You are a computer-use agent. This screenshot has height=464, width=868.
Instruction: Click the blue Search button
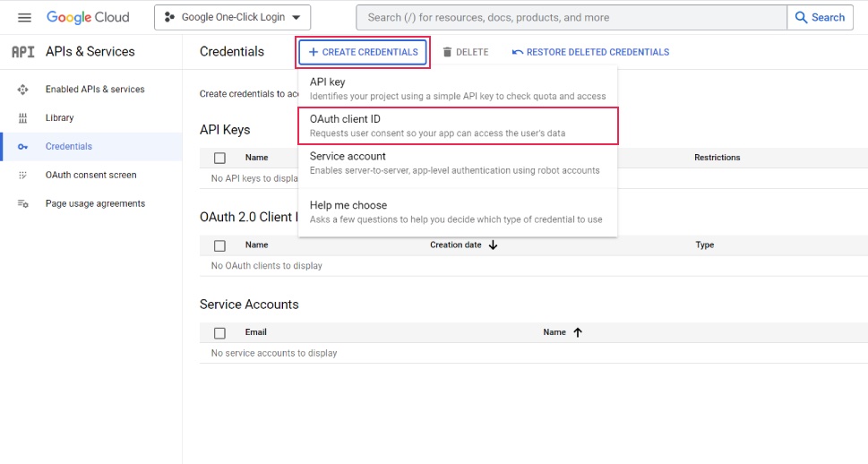[x=820, y=17]
